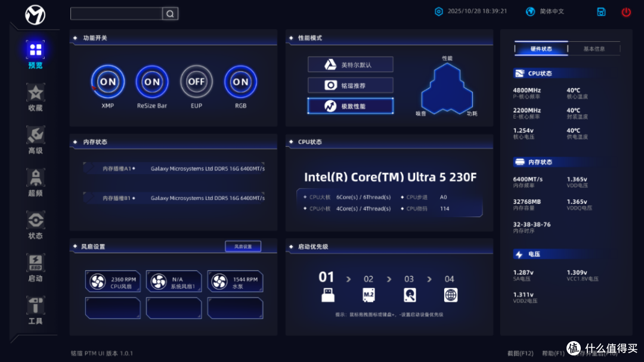Open the 启动 boot SSD icon
This screenshot has width=644, height=362.
[x=35, y=263]
